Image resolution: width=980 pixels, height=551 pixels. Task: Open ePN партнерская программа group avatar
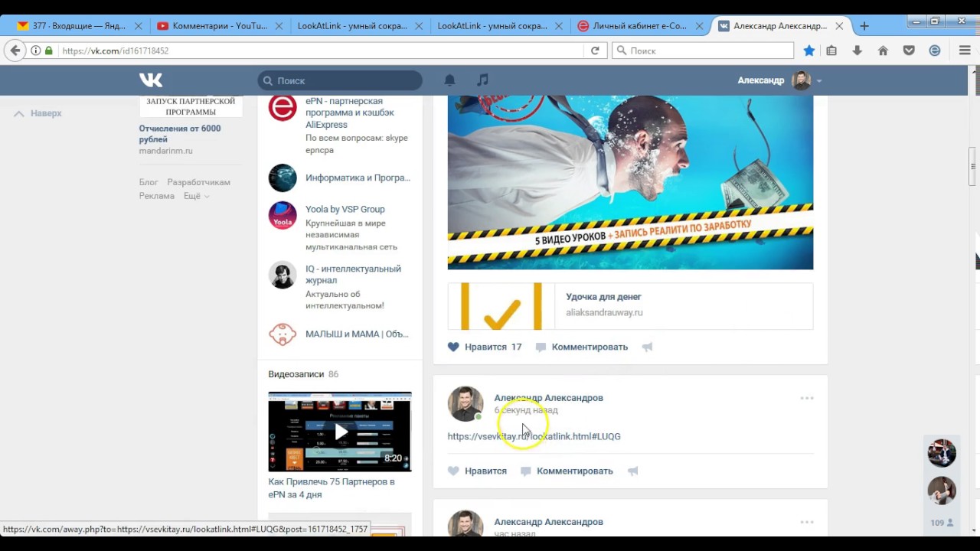283,107
